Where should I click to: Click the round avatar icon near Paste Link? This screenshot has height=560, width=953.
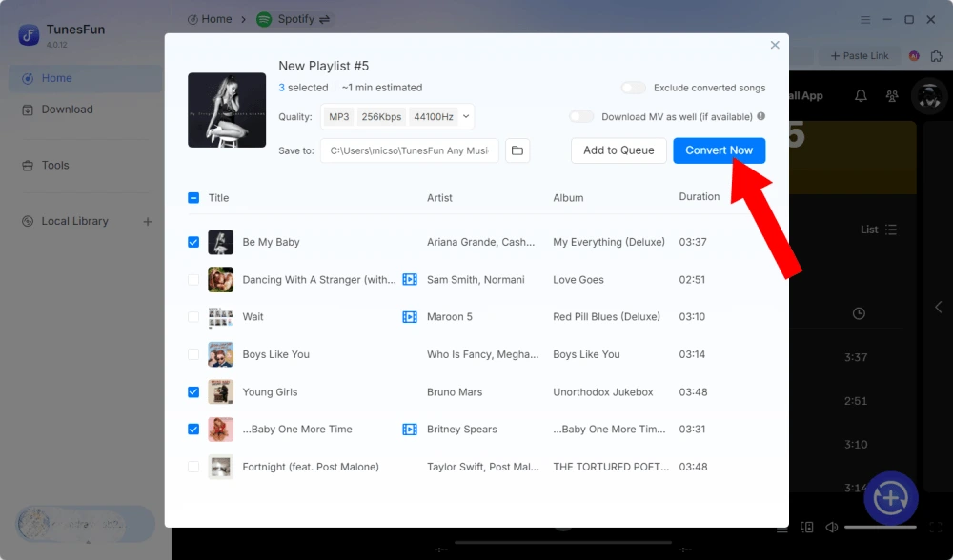coord(914,56)
